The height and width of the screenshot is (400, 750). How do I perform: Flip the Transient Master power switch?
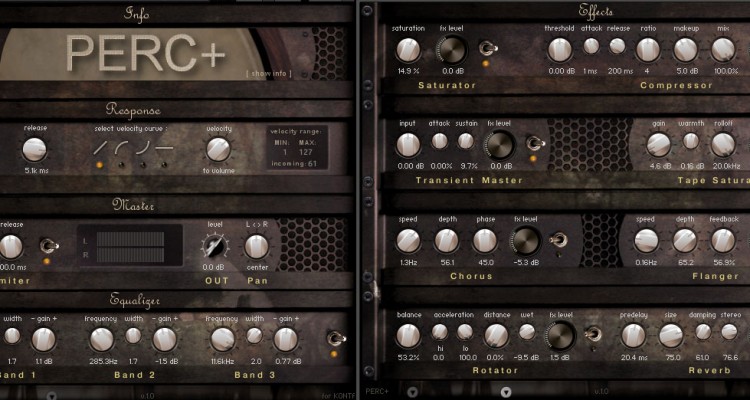click(x=535, y=143)
